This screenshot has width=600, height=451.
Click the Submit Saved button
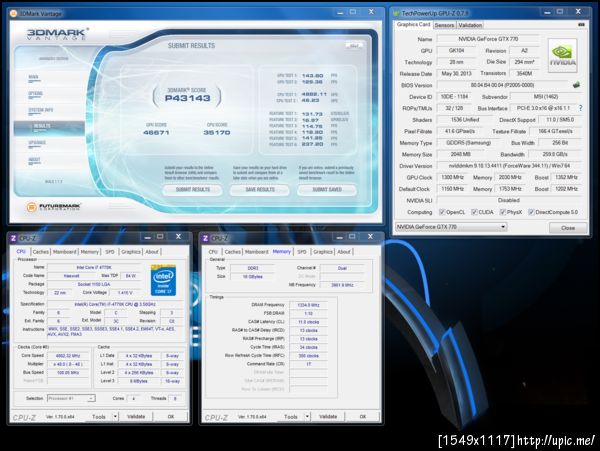click(x=327, y=190)
